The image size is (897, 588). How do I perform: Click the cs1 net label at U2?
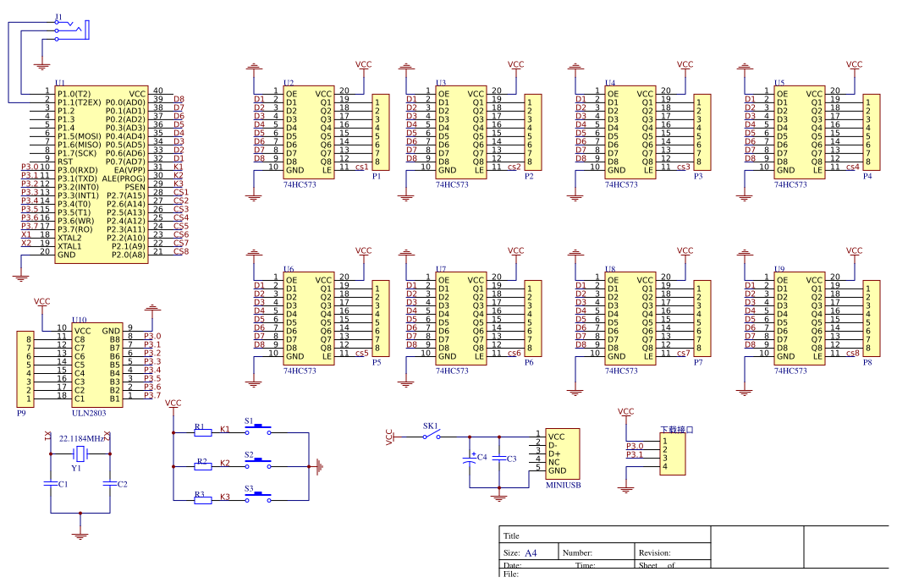[x=361, y=167]
